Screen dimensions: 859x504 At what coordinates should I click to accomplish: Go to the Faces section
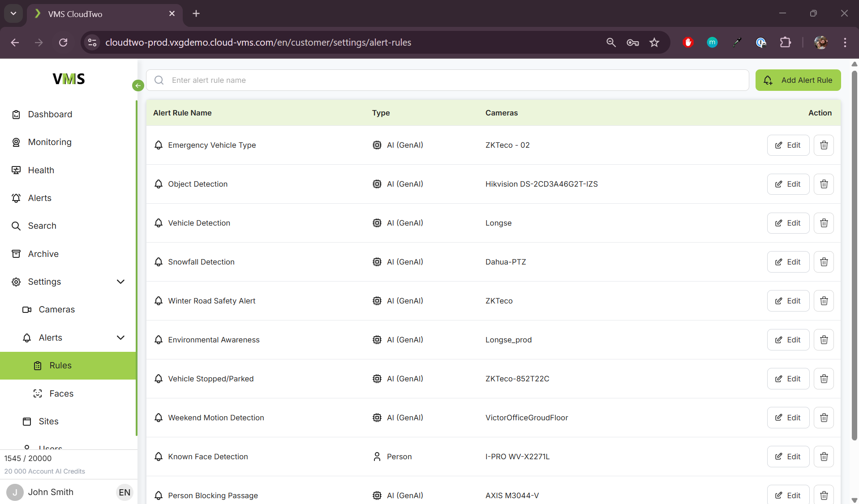click(x=61, y=393)
